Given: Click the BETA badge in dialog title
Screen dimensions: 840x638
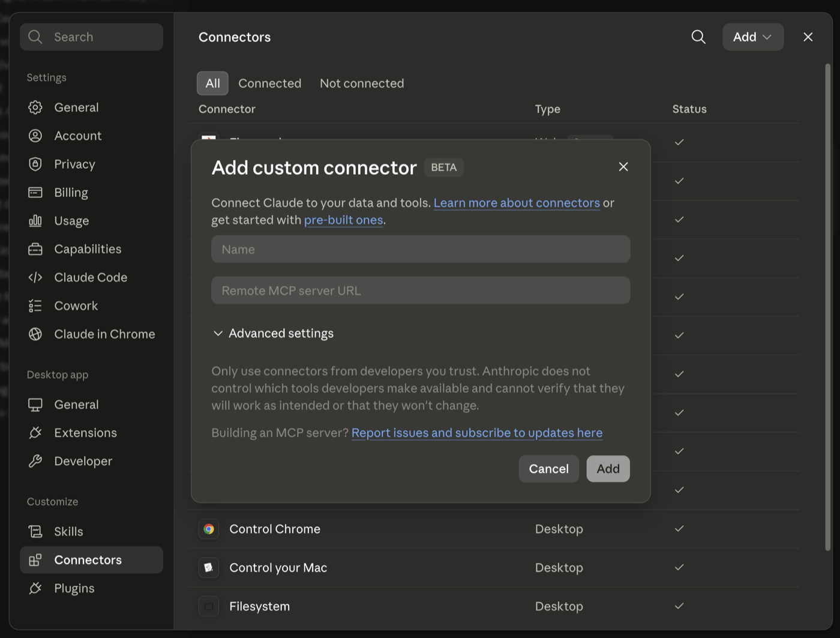Looking at the screenshot, I should tap(444, 167).
